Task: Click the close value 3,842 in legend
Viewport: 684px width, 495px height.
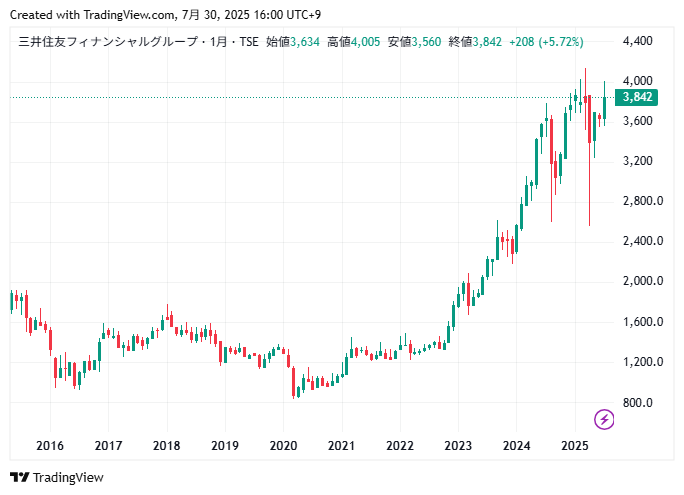Action: tap(487, 42)
